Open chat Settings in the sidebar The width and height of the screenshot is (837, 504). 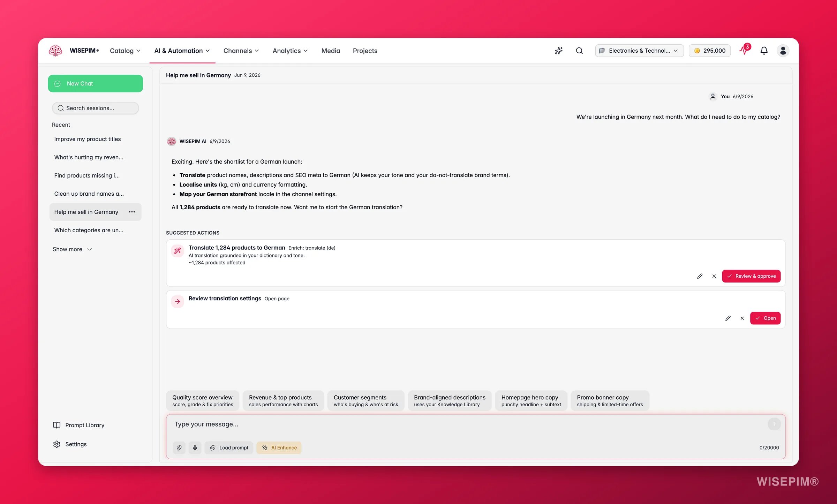point(70,444)
